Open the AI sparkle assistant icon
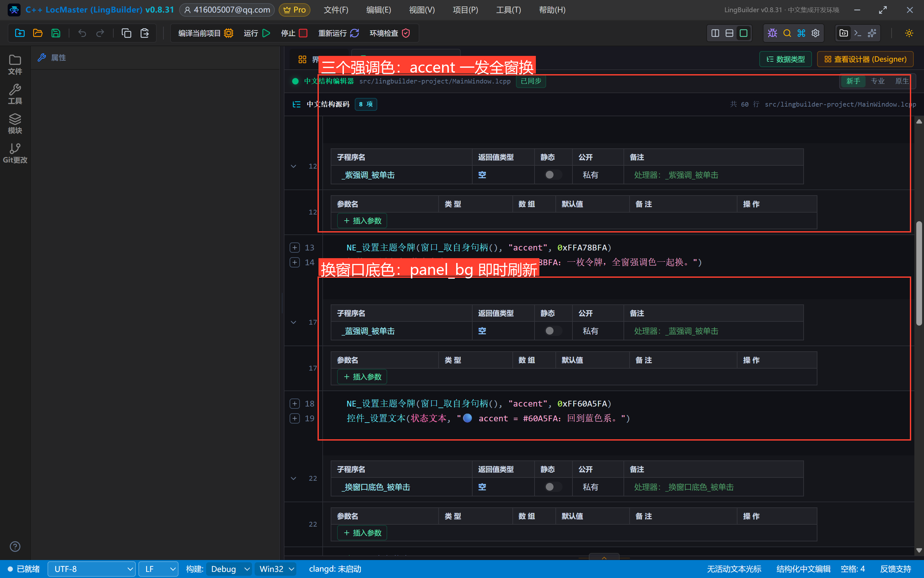The height and width of the screenshot is (578, 924). coord(872,33)
